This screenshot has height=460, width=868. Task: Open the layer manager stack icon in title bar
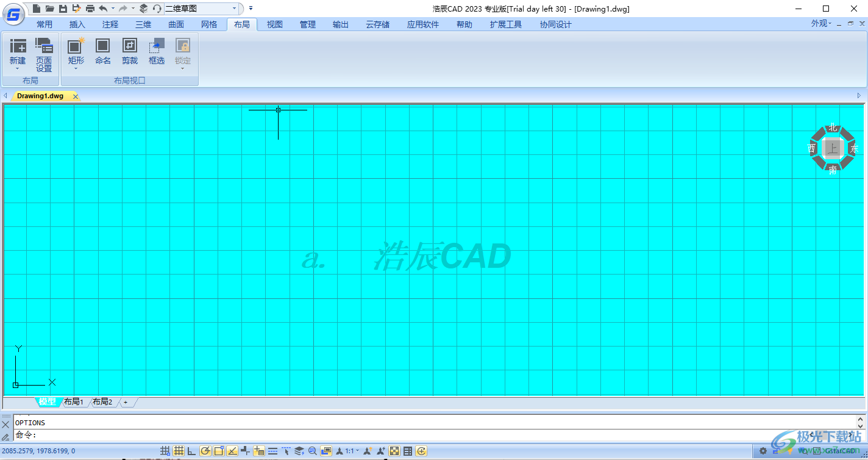click(143, 9)
